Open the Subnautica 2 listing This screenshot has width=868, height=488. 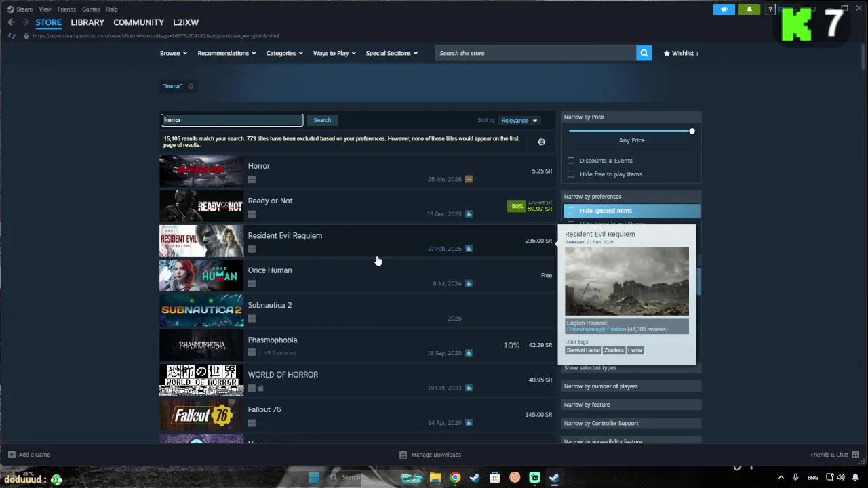357,310
